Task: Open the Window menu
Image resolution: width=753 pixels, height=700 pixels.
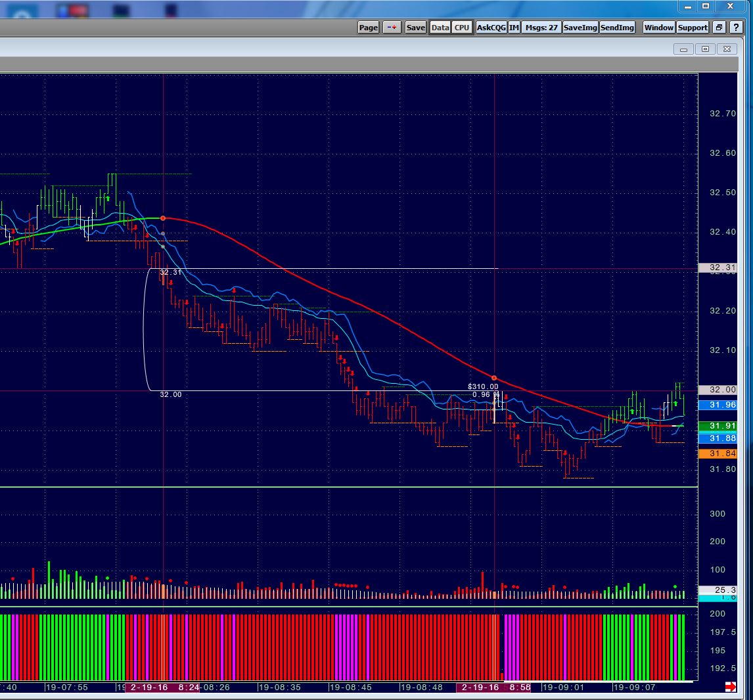Action: [x=659, y=28]
